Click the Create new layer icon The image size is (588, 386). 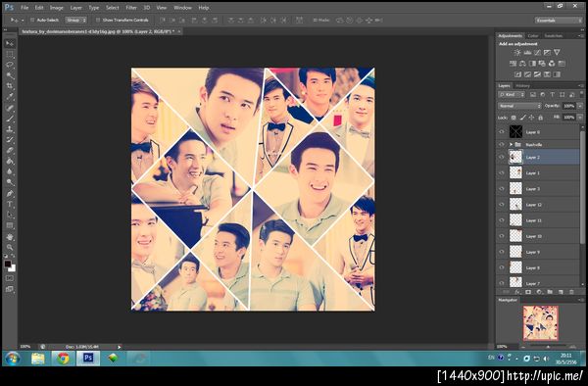(561, 292)
